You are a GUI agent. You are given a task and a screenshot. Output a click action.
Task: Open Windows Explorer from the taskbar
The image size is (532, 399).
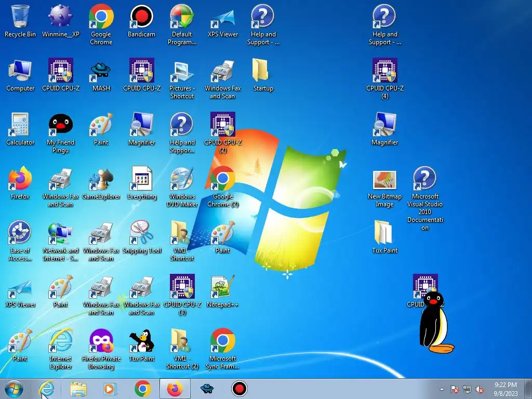(78, 389)
